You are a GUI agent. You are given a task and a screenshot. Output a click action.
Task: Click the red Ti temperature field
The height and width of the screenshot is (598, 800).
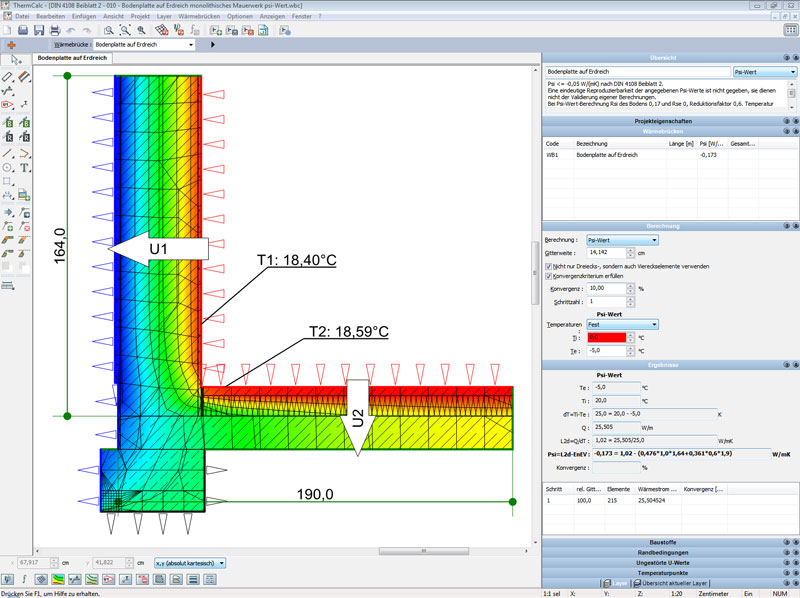[606, 337]
